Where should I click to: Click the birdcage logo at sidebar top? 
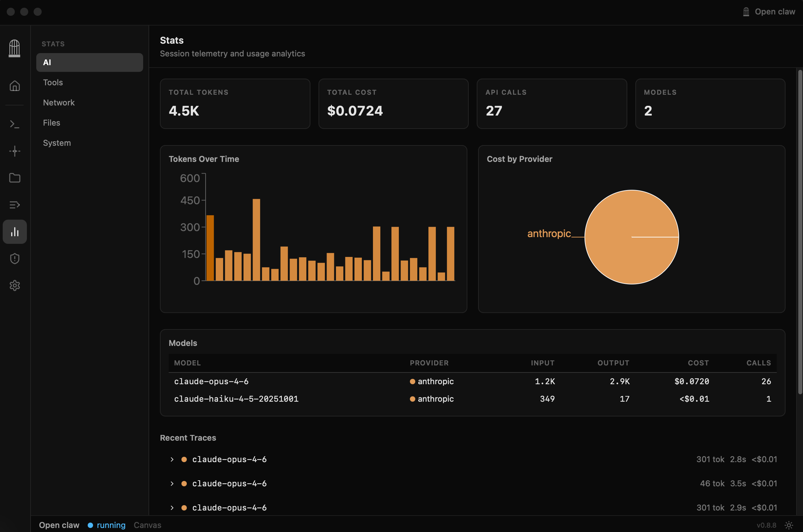14,48
